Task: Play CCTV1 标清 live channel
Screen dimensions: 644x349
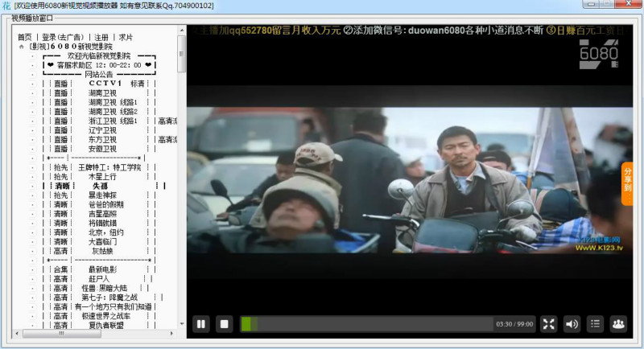Action: tap(99, 84)
